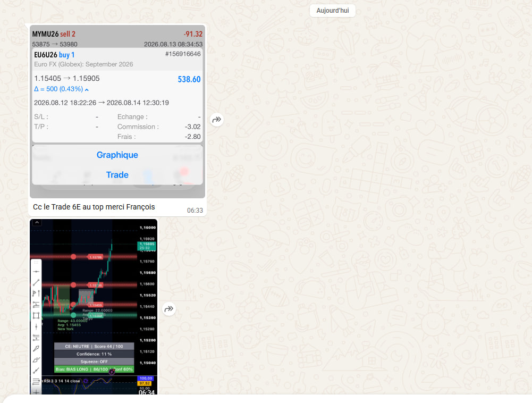Click the 06:33 message timestamp
This screenshot has height=403, width=532.
point(195,211)
